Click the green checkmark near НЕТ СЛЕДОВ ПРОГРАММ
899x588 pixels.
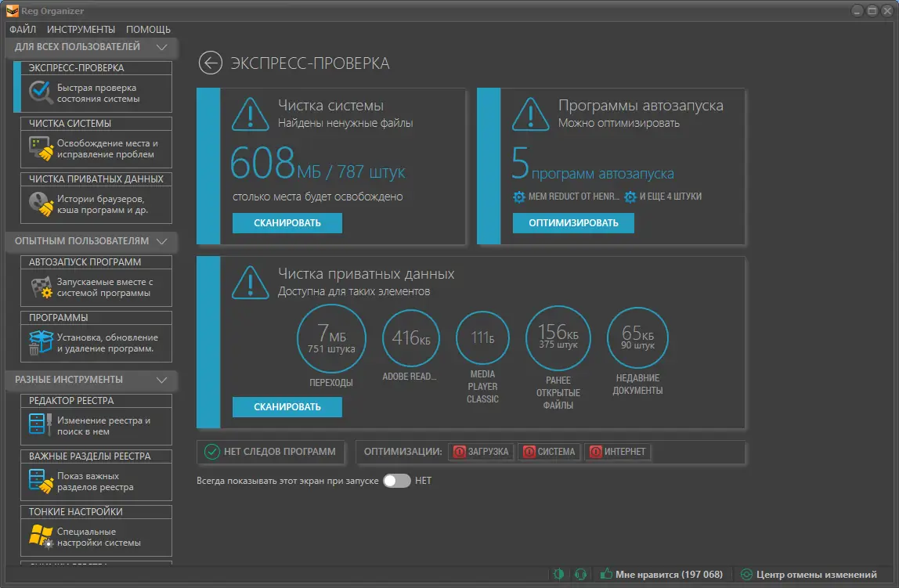click(211, 452)
